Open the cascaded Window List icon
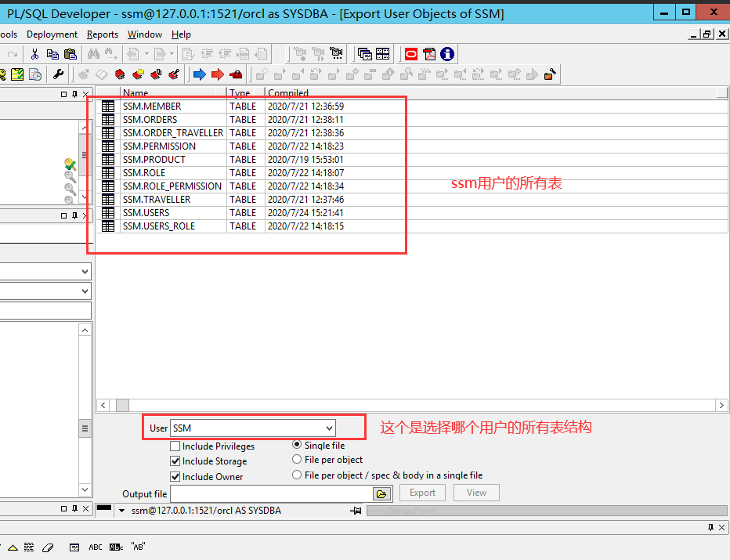Screen dimensions: 730x560 (364, 55)
